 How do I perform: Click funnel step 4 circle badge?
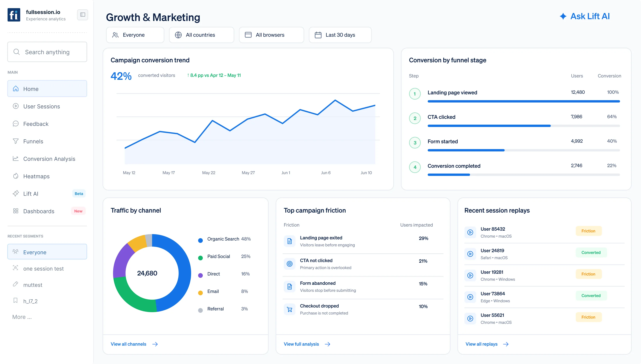[x=415, y=167]
